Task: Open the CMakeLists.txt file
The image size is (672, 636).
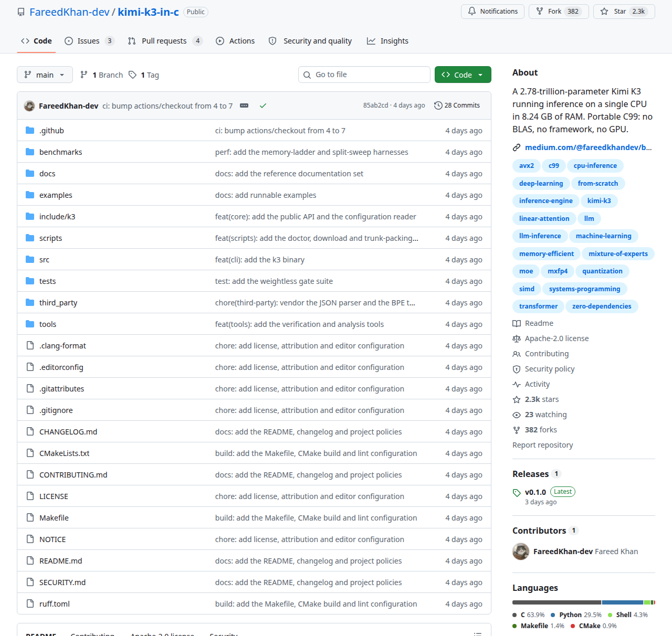Action: pyautogui.click(x=65, y=453)
